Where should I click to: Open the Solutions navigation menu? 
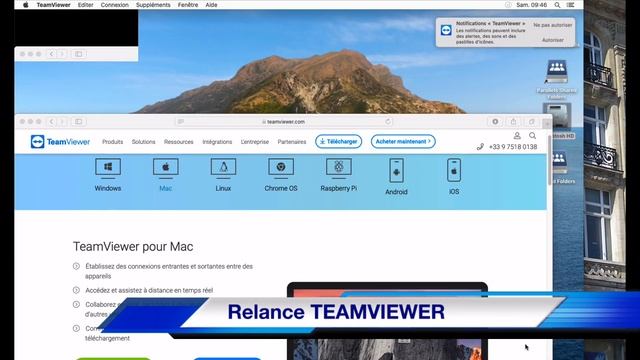(143, 142)
